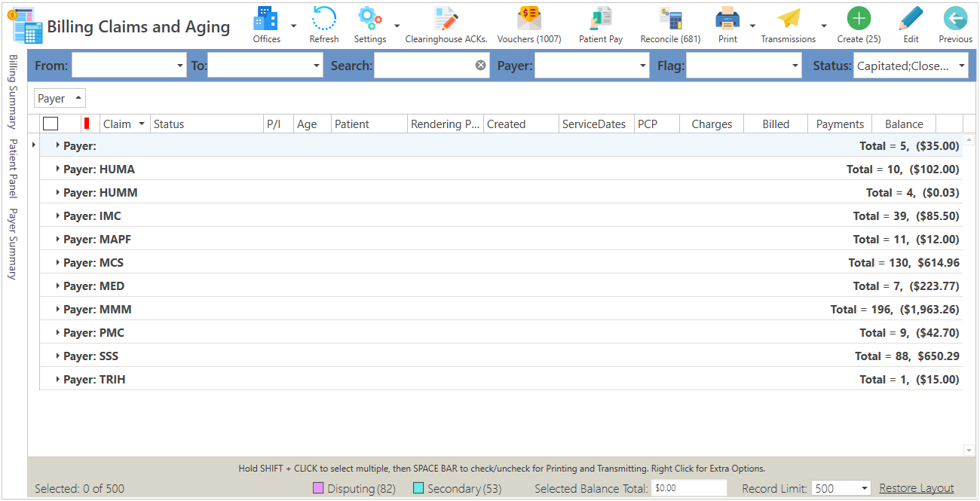Screen dimensions: 980x501
Task: Expand the Payer: IMC group
Action: (x=58, y=215)
